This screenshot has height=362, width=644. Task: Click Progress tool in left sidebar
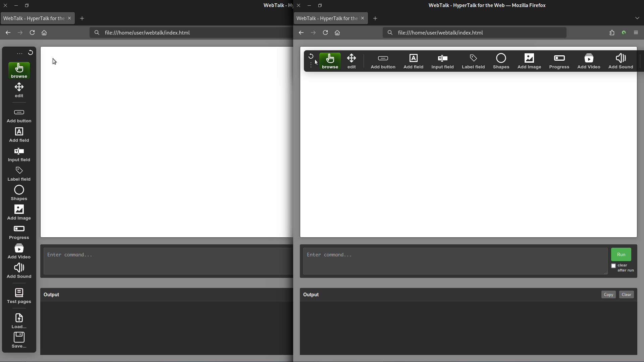19,232
